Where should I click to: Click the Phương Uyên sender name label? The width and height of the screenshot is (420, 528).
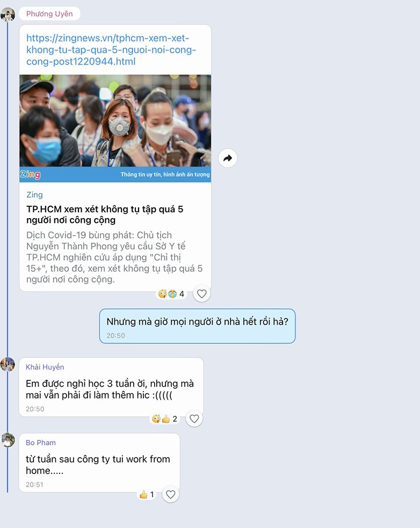tap(49, 14)
